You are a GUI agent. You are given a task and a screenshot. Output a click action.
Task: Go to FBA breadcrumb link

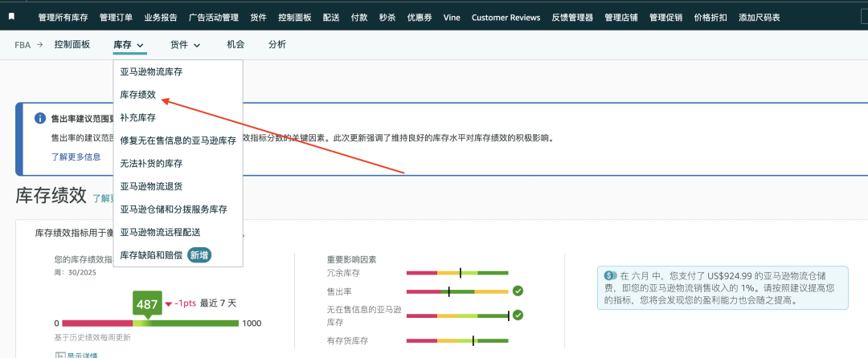(x=23, y=45)
